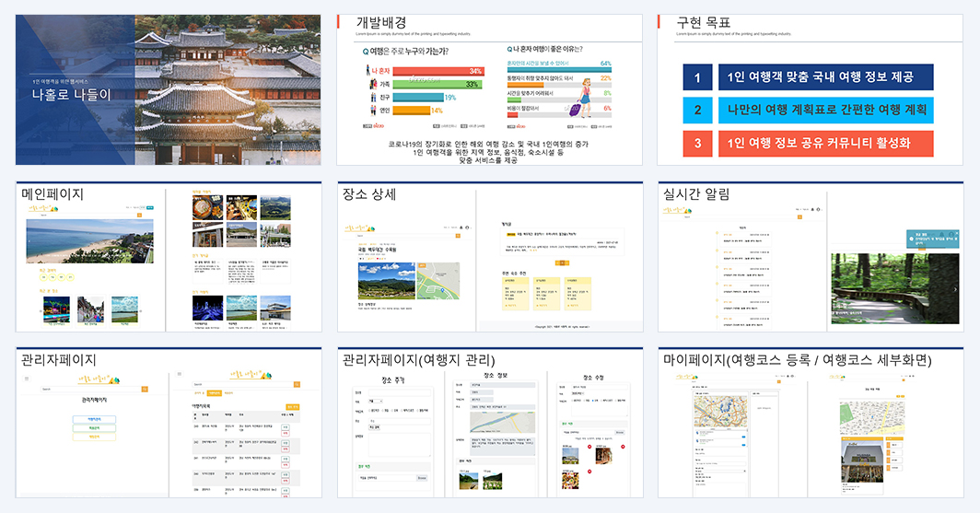This screenshot has width=980, height=513.
Task: Open the noodle bowl food thumbnail
Action: tap(207, 207)
